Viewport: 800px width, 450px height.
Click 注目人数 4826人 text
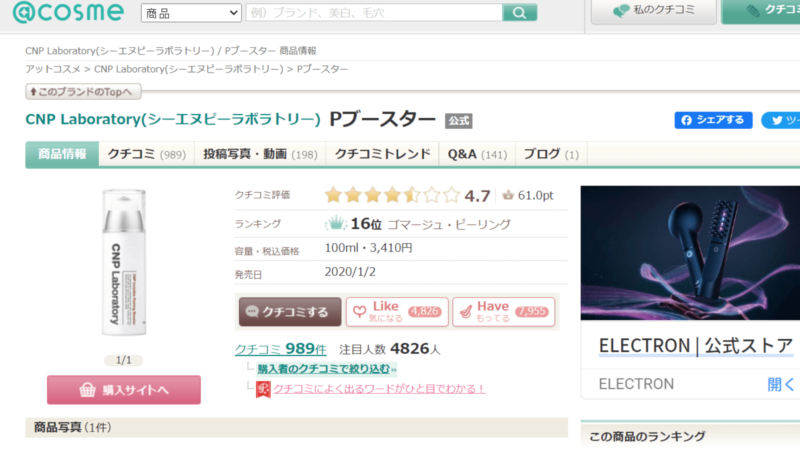pos(389,349)
